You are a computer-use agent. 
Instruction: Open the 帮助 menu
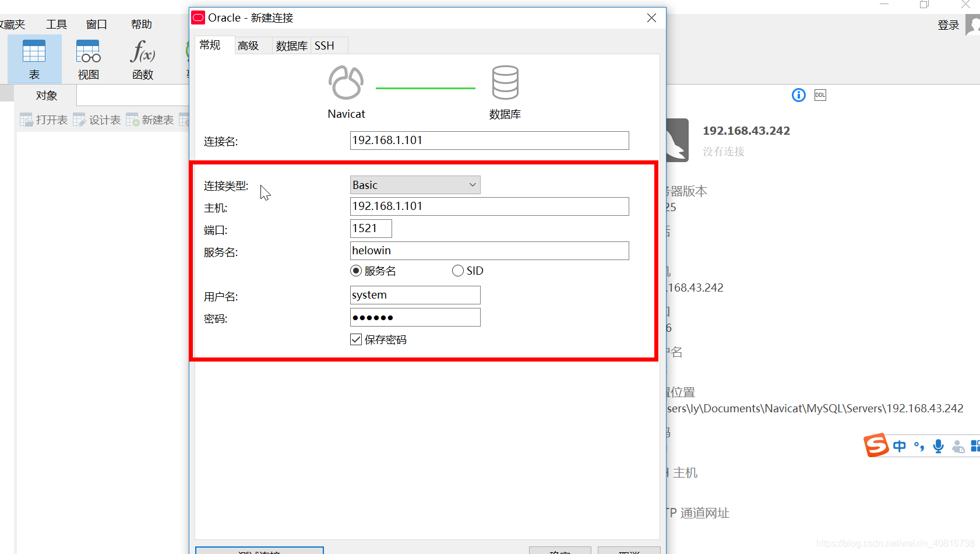142,24
